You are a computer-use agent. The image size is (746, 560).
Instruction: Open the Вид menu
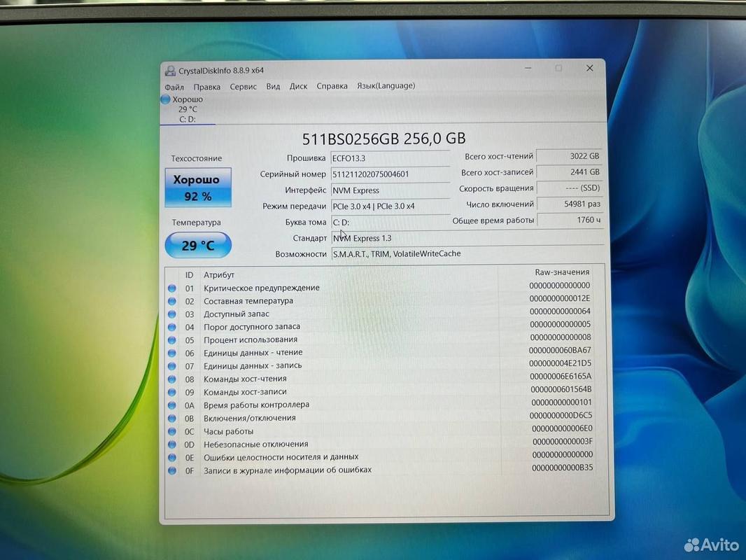(x=273, y=87)
